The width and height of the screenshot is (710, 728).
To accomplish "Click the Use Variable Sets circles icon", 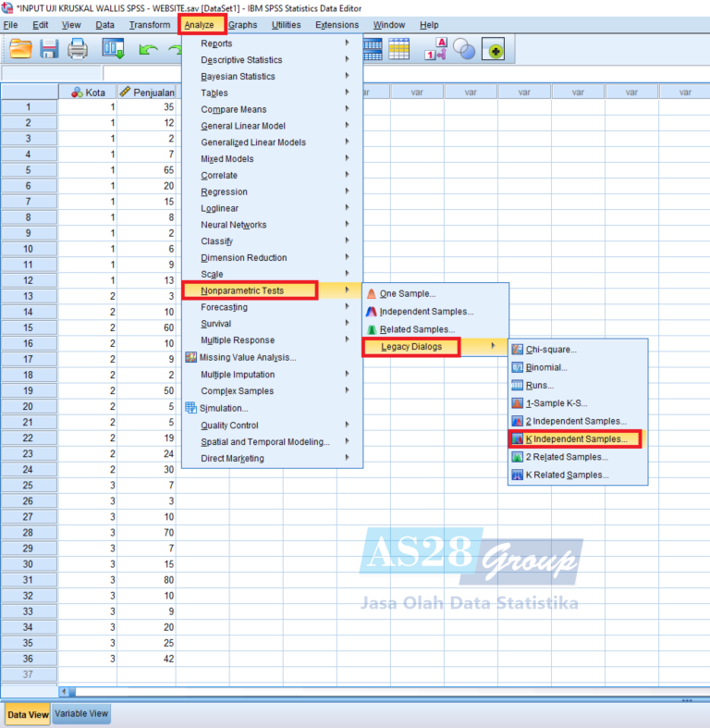I will (x=463, y=50).
